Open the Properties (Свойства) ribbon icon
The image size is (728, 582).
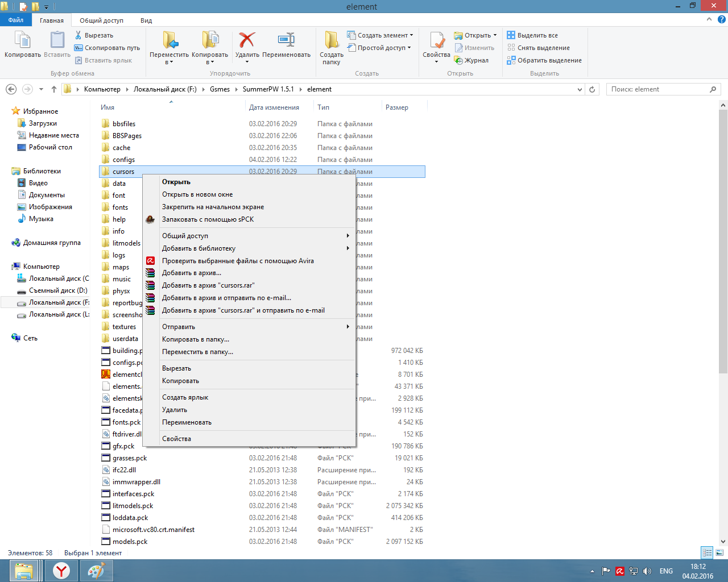tap(436, 41)
